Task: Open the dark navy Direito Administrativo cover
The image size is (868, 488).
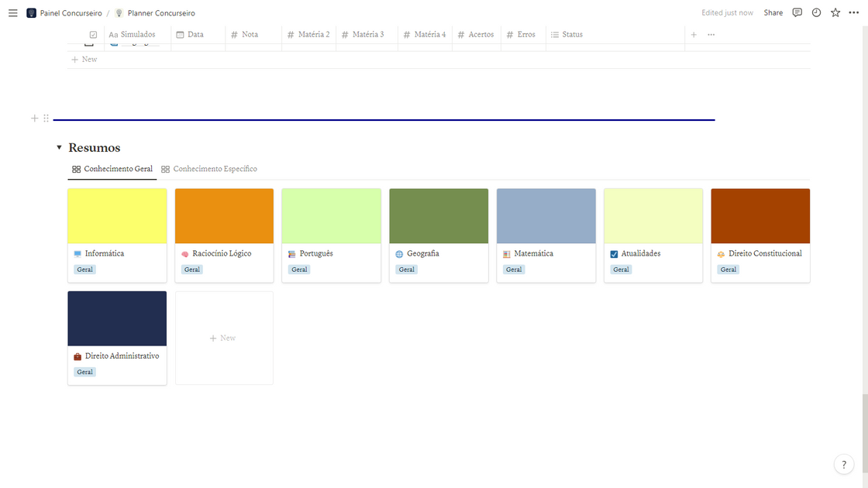Action: (x=117, y=318)
